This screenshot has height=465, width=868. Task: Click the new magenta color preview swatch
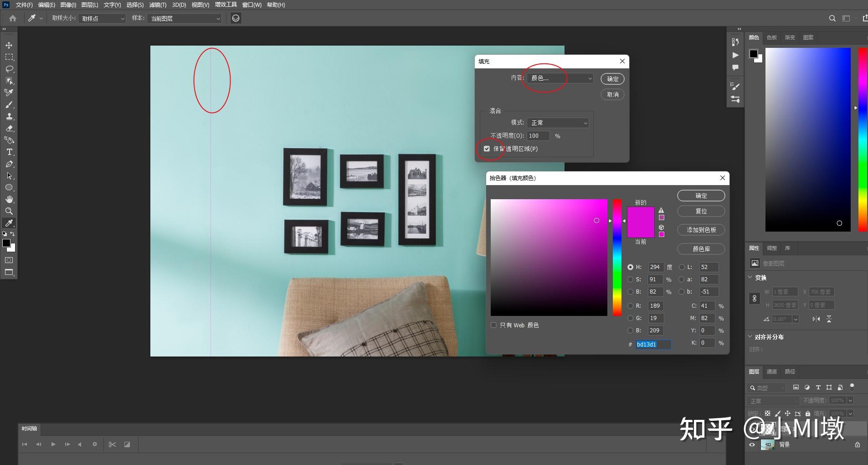[x=641, y=215]
